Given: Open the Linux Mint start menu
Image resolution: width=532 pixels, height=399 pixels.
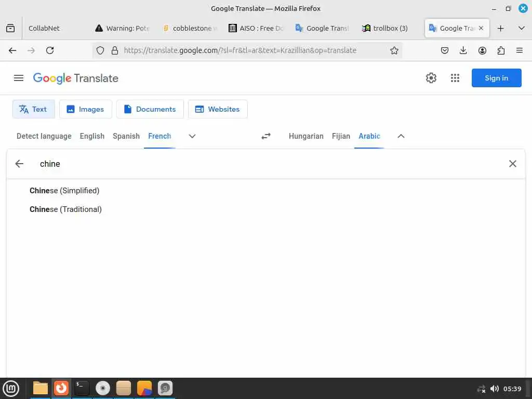Looking at the screenshot, I should (x=11, y=389).
